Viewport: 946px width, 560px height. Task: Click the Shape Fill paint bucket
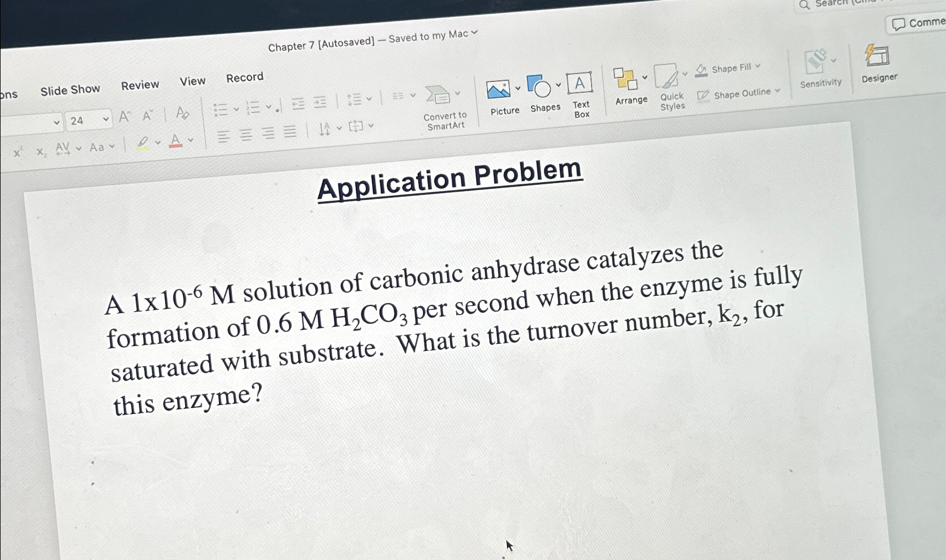[x=701, y=71]
